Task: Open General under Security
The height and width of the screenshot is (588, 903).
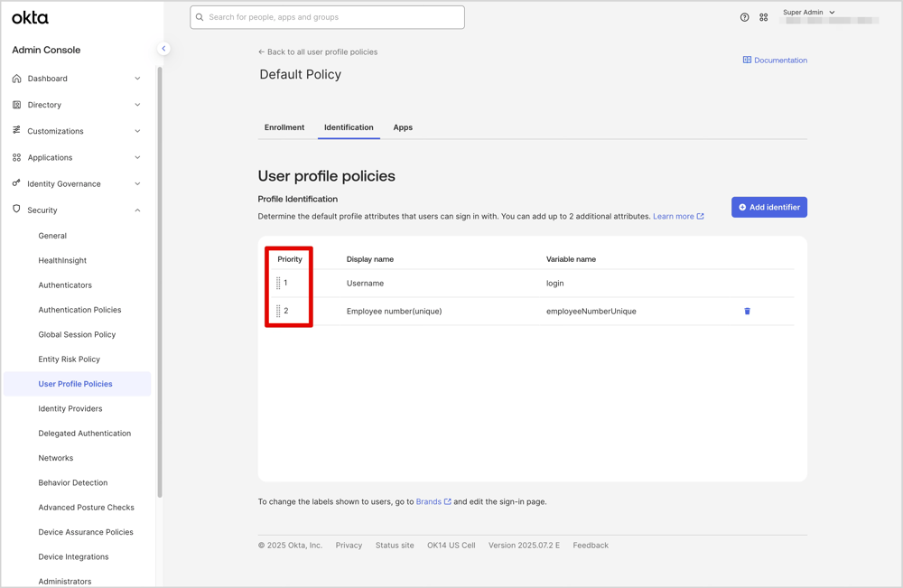Action: (x=52, y=236)
